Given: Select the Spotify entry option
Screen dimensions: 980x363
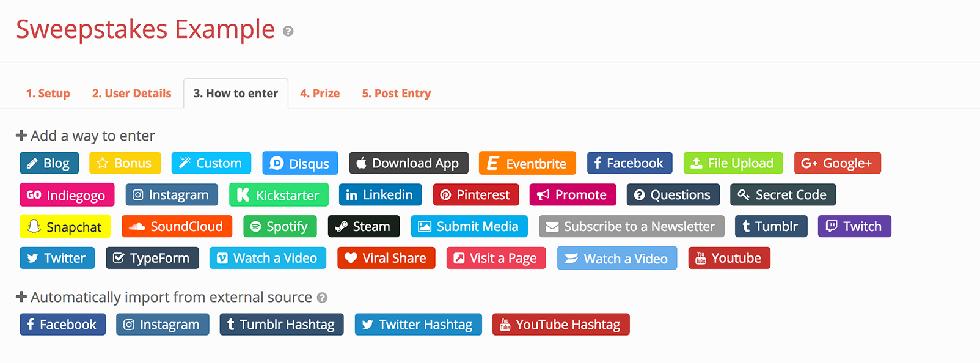Looking at the screenshot, I should point(280,226).
